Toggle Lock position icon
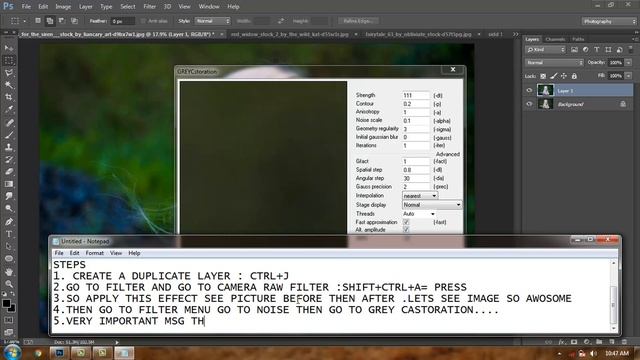Screen dimensions: 640x360 564,76
